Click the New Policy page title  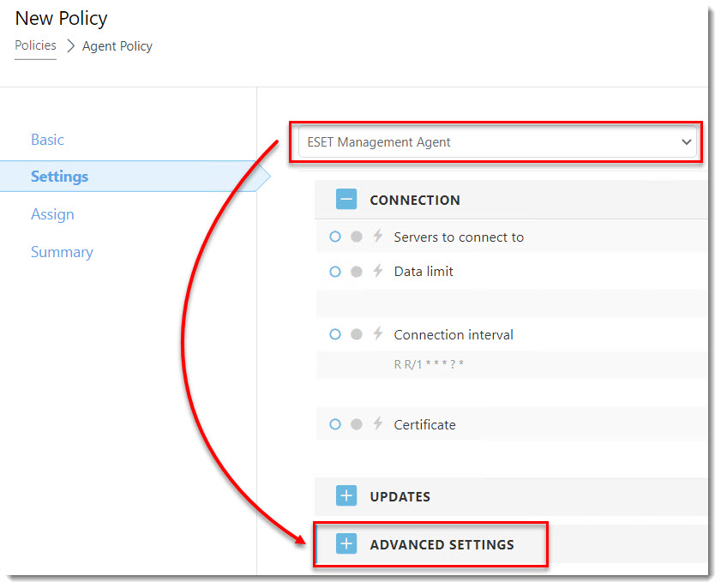tap(61, 18)
